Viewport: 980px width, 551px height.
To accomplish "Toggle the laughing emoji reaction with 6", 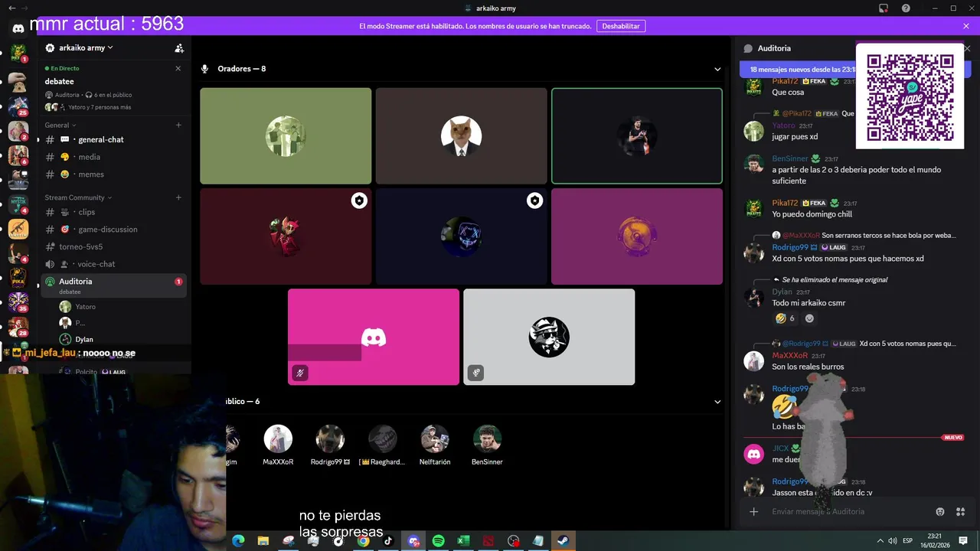I will click(x=785, y=318).
